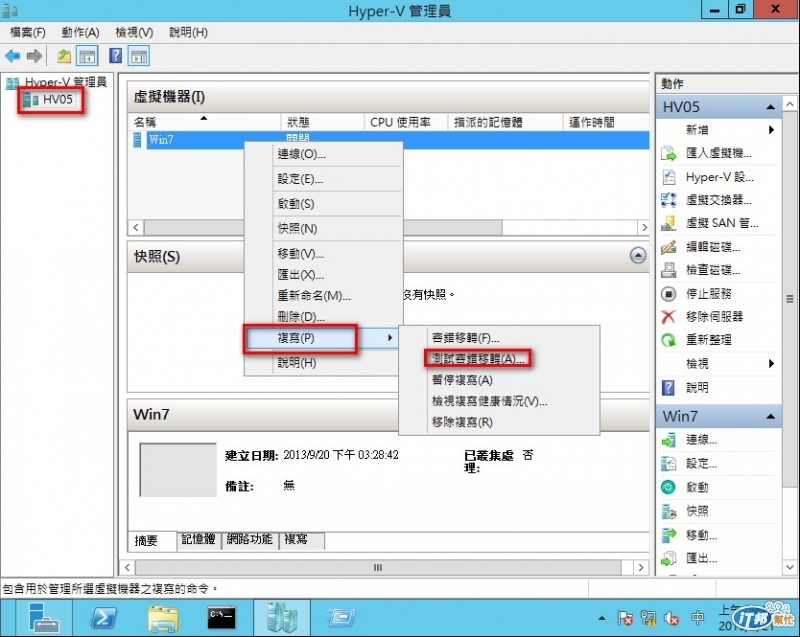Open File Explorer from the taskbar
Screen dimensions: 800x637
point(163,618)
